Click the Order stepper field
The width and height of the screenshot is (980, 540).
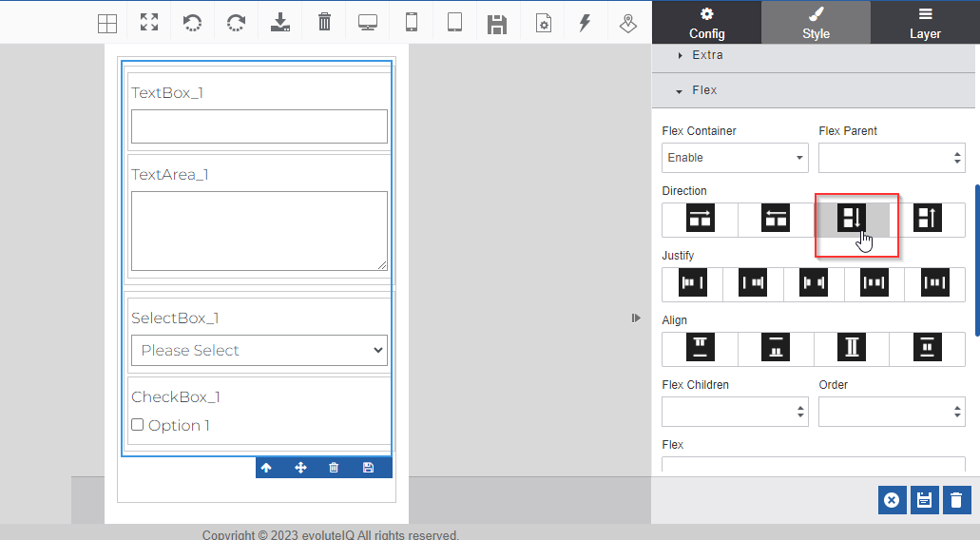[x=892, y=412]
